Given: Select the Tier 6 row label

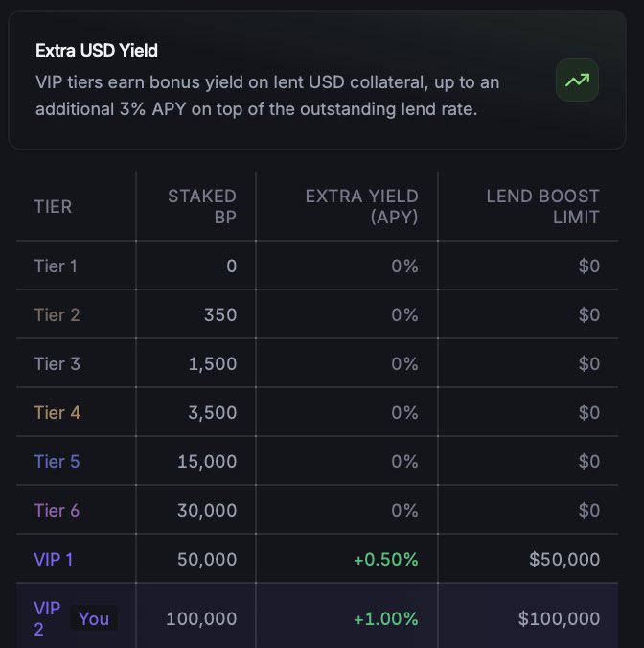Looking at the screenshot, I should click(x=57, y=510).
